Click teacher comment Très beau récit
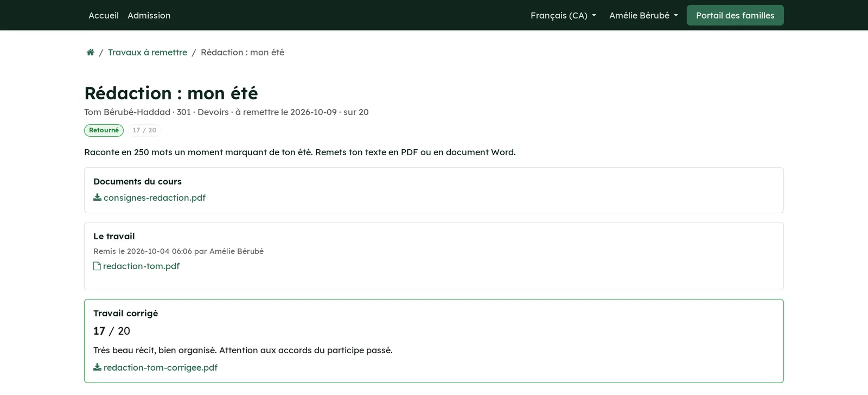This screenshot has width=868, height=395. click(x=242, y=350)
